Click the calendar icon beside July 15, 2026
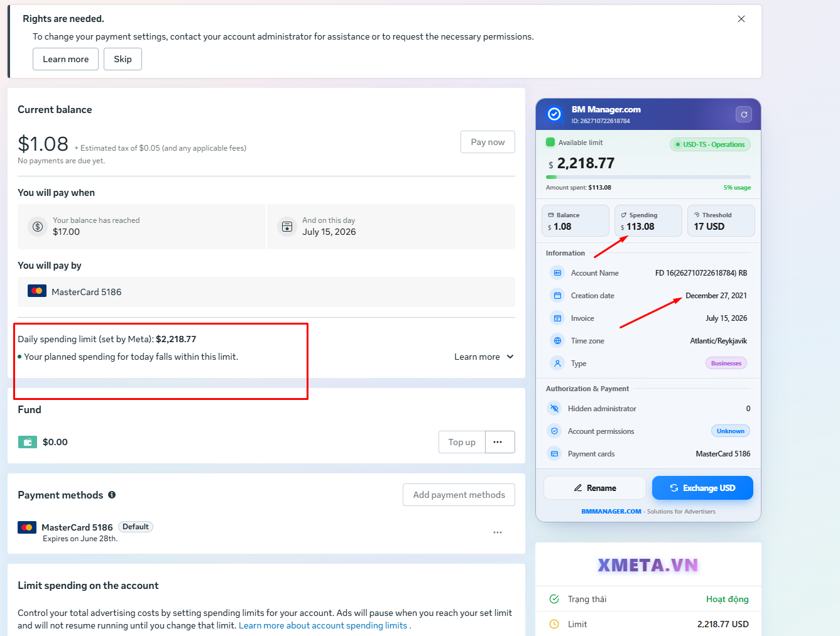 (287, 227)
